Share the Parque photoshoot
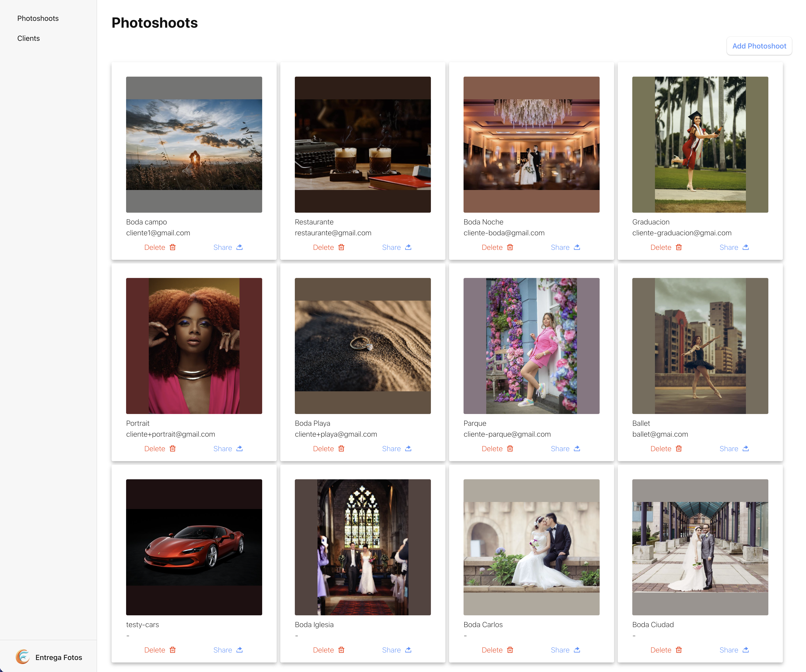Viewport: 806px width, 672px height. click(x=565, y=448)
